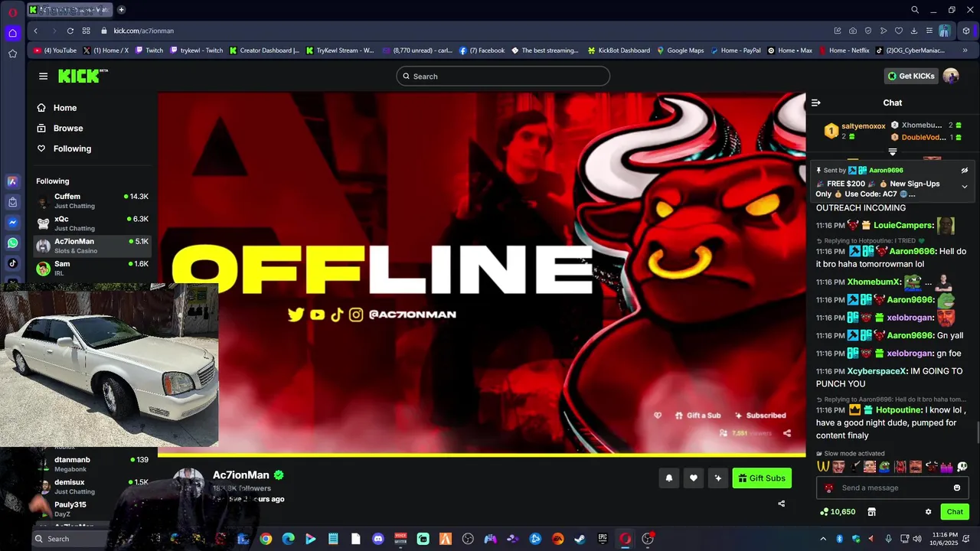Open Sam channel in Following list
This screenshot has width=980, height=551.
pos(93,269)
